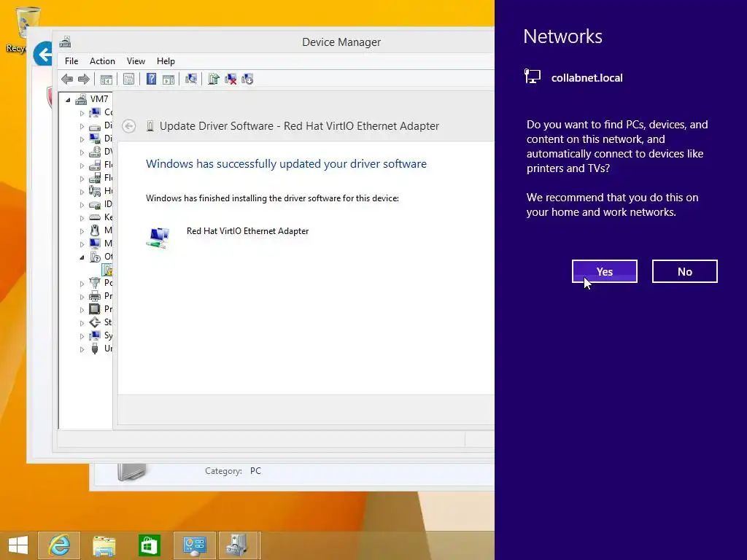The height and width of the screenshot is (560, 747).
Task: Click the Processors chip category icon
Action: (x=95, y=308)
